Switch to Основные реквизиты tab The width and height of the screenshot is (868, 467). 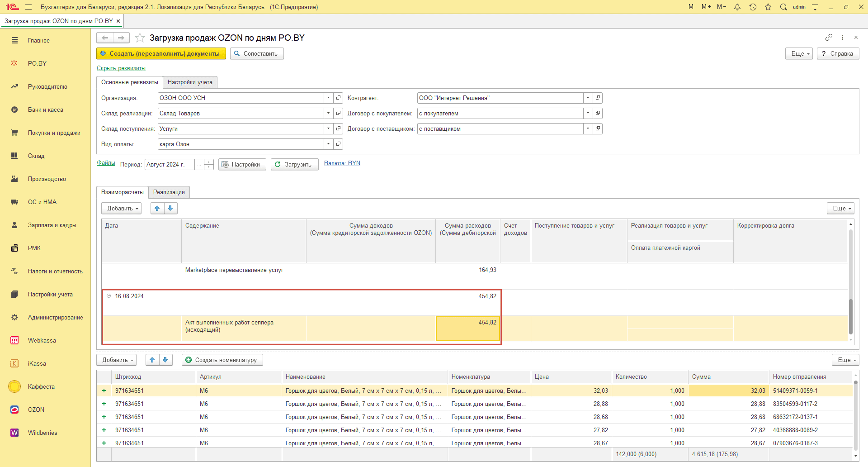point(130,82)
